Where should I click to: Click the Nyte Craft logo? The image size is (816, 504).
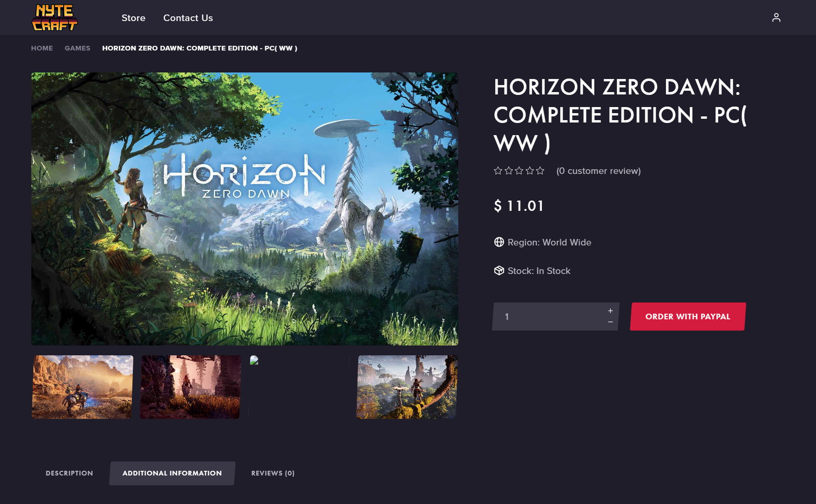55,18
